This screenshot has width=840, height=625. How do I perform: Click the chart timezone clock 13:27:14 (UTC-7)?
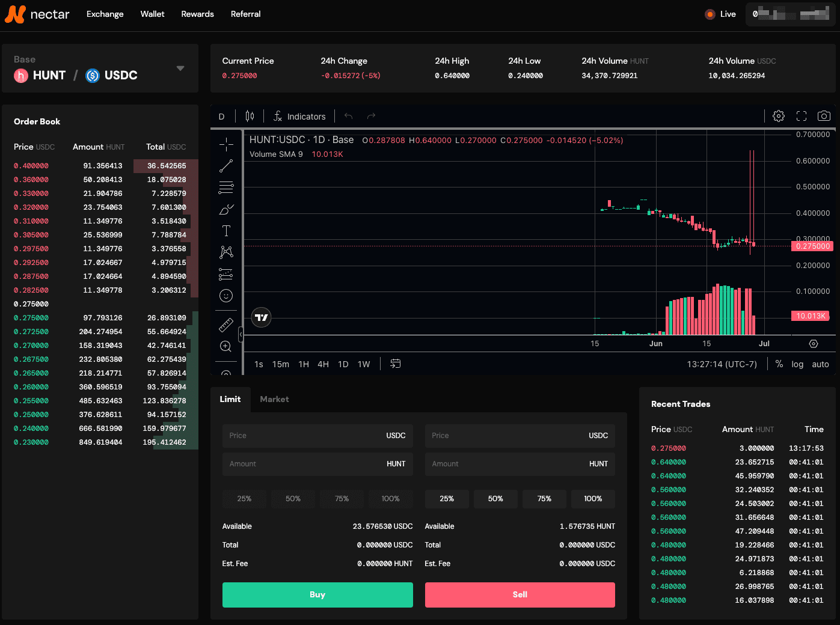722,364
